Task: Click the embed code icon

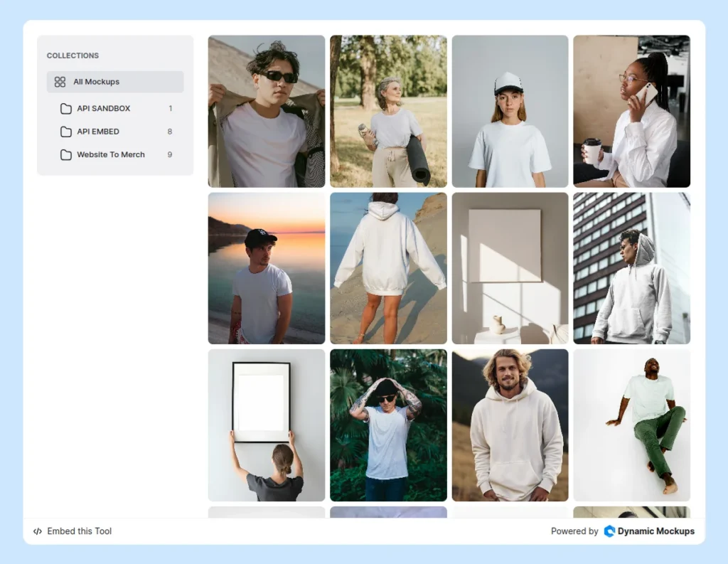Action: click(x=38, y=531)
